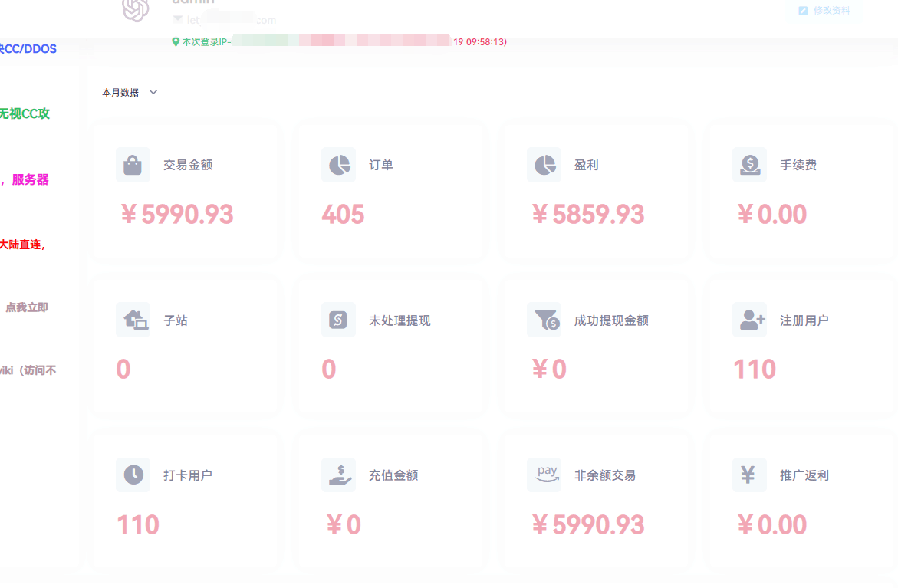Click the pencil icon in 修改资料 button
This screenshot has width=898, height=588.
803,11
